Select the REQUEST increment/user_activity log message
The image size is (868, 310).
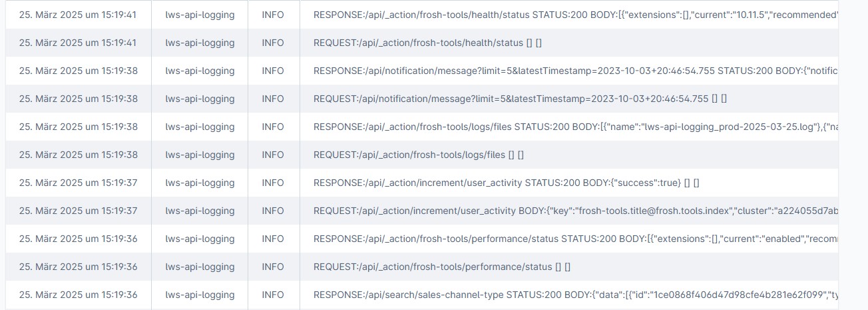[572, 211]
